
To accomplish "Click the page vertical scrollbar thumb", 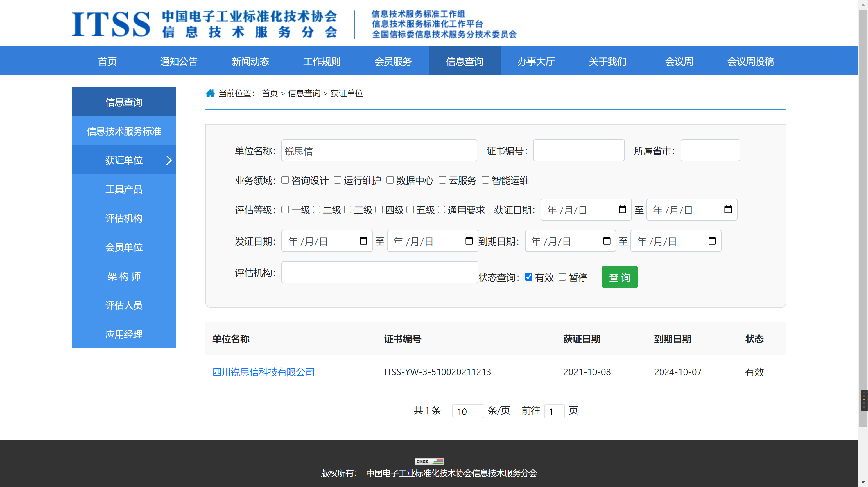I will 863,219.
